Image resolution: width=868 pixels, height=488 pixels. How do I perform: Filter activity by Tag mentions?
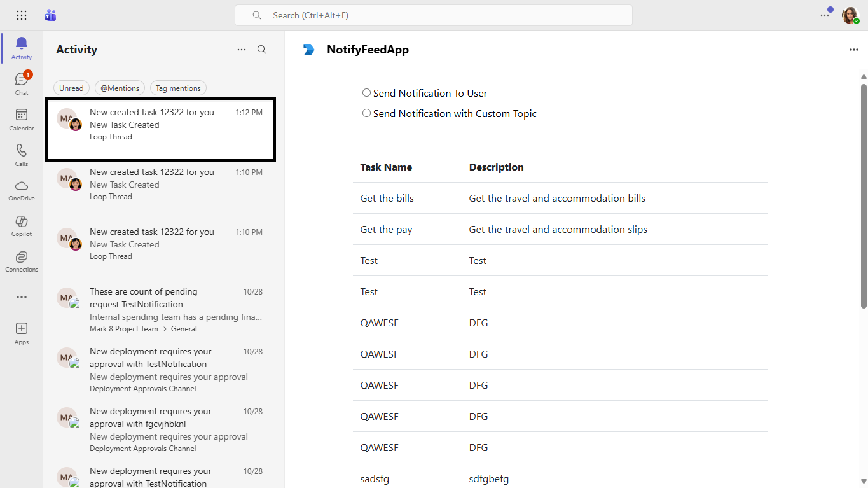178,88
